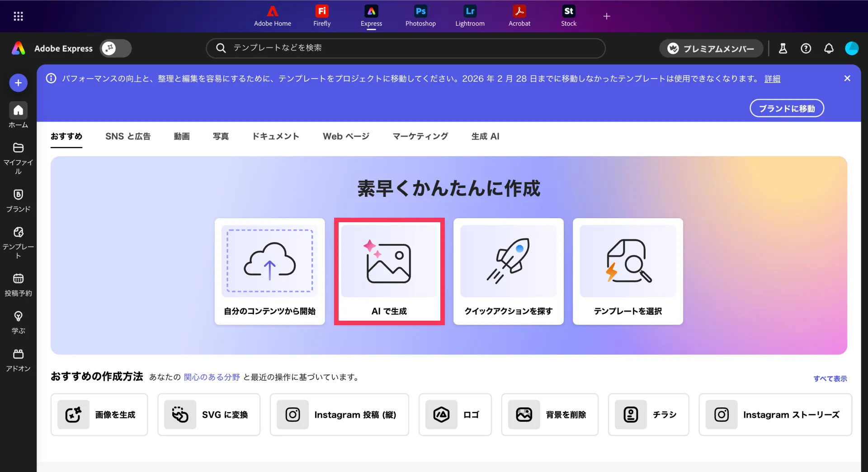Open Firefly from the app switcher
Image resolution: width=868 pixels, height=472 pixels.
[x=322, y=16]
